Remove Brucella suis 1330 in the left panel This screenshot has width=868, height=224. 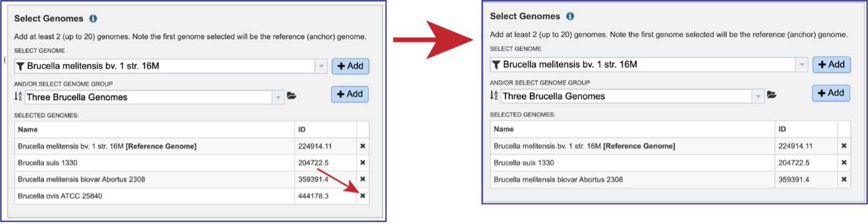pyautogui.click(x=362, y=163)
